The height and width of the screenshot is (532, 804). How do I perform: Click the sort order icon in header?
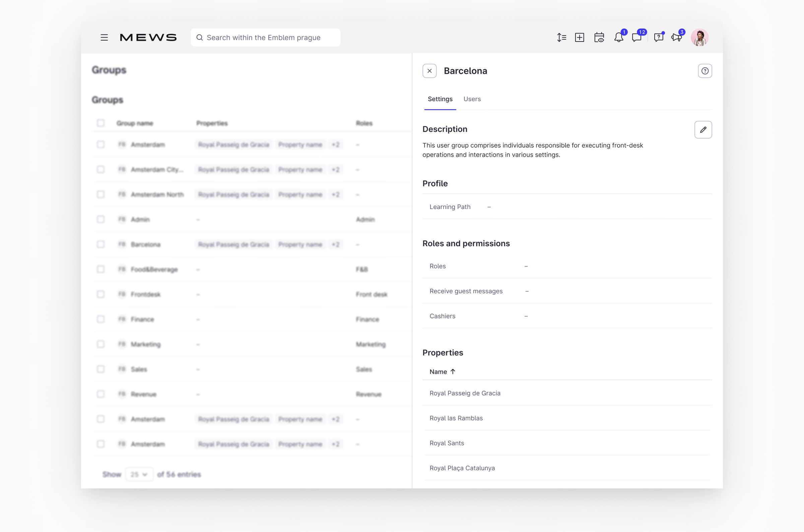point(561,37)
